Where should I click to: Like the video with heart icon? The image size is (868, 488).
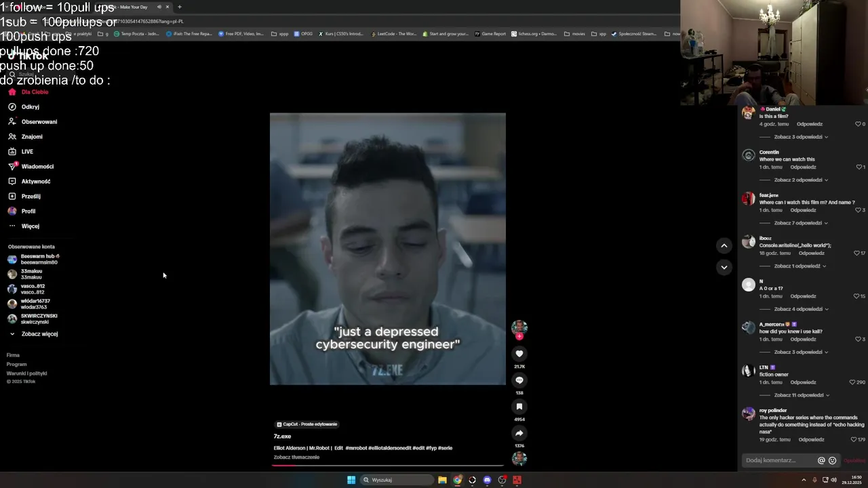[519, 354]
